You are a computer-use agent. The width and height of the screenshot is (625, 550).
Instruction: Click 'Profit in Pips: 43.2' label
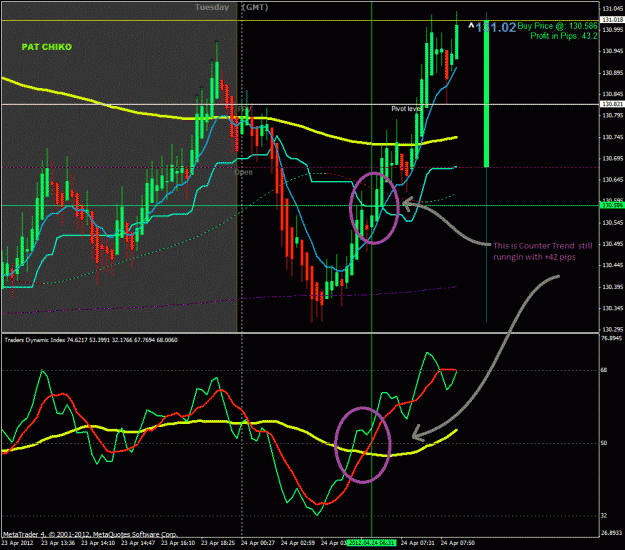(564, 36)
